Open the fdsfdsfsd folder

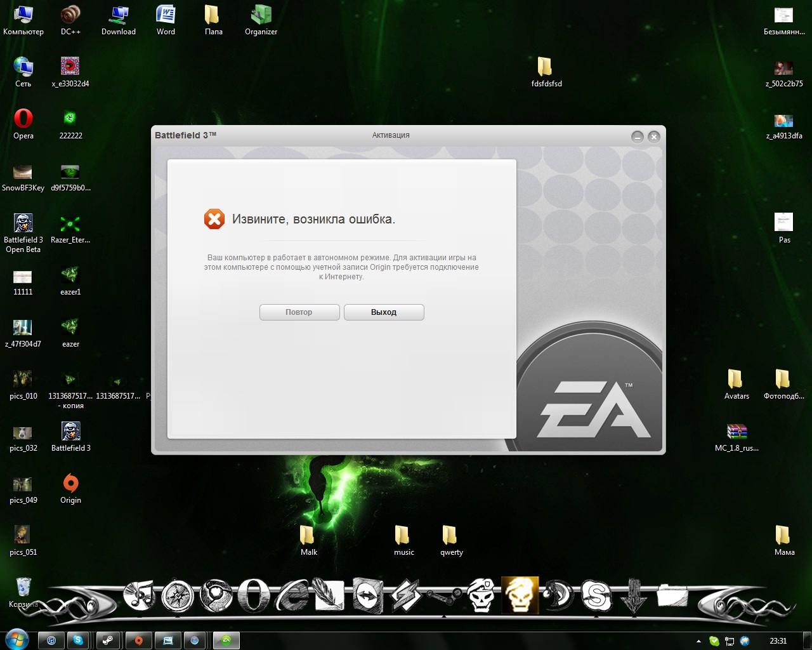click(546, 72)
